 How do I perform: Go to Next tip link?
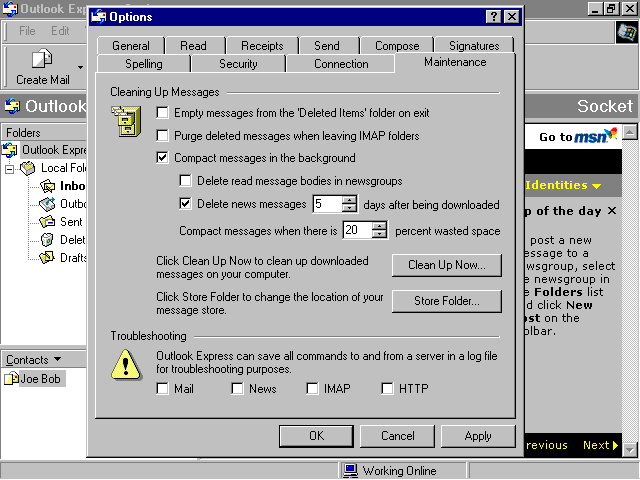(600, 445)
